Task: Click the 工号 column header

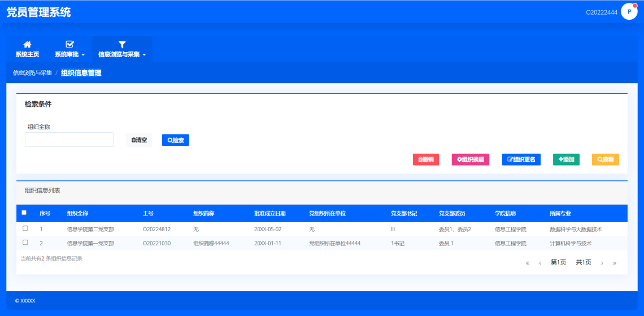Action: [148, 213]
